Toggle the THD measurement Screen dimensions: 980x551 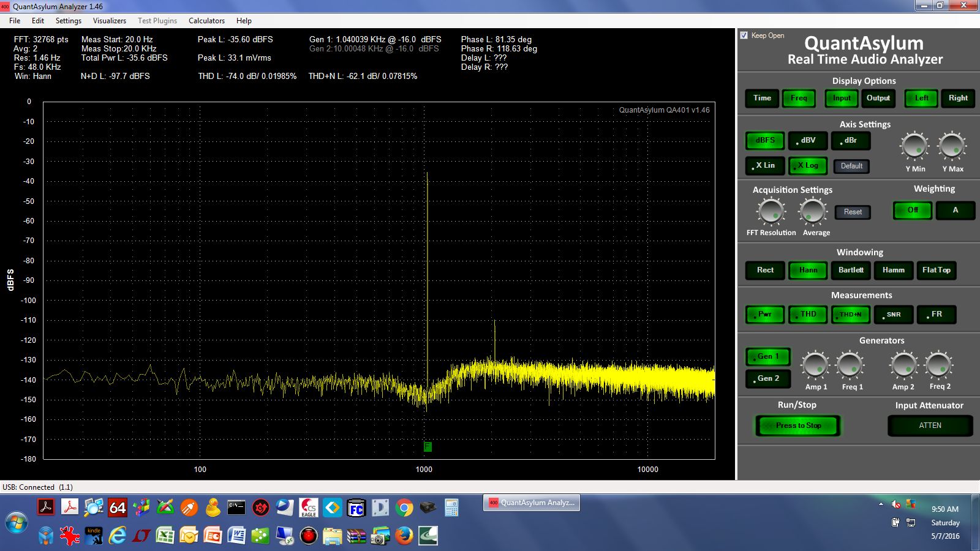point(808,315)
